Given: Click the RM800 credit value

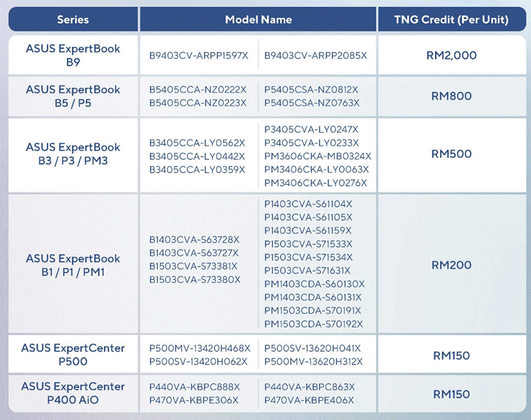Looking at the screenshot, I should (x=451, y=96).
